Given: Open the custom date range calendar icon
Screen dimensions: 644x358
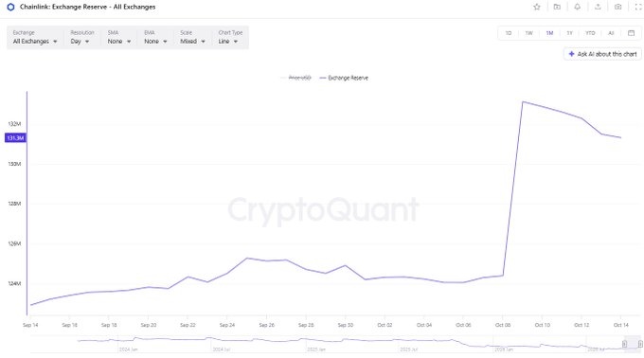Looking at the screenshot, I should tap(632, 33).
